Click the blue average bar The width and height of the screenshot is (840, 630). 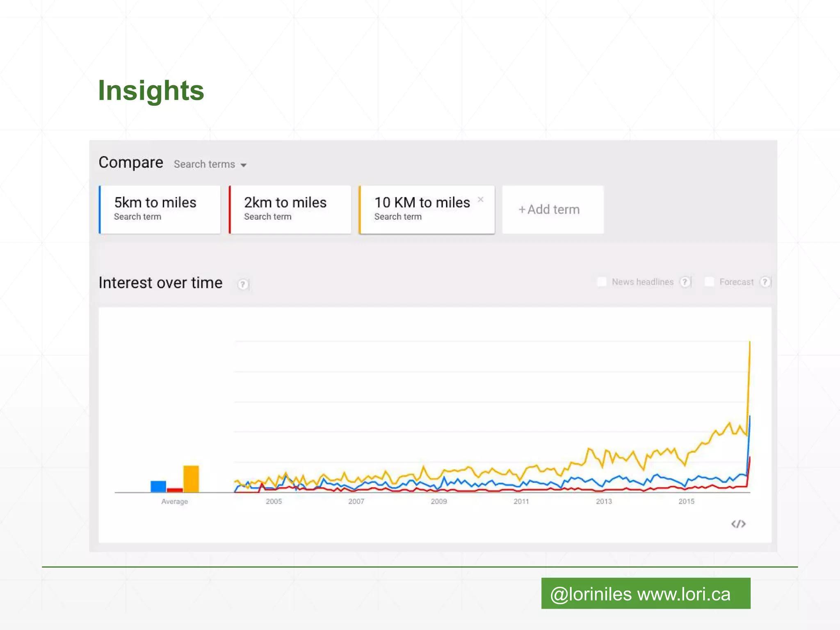pos(158,486)
